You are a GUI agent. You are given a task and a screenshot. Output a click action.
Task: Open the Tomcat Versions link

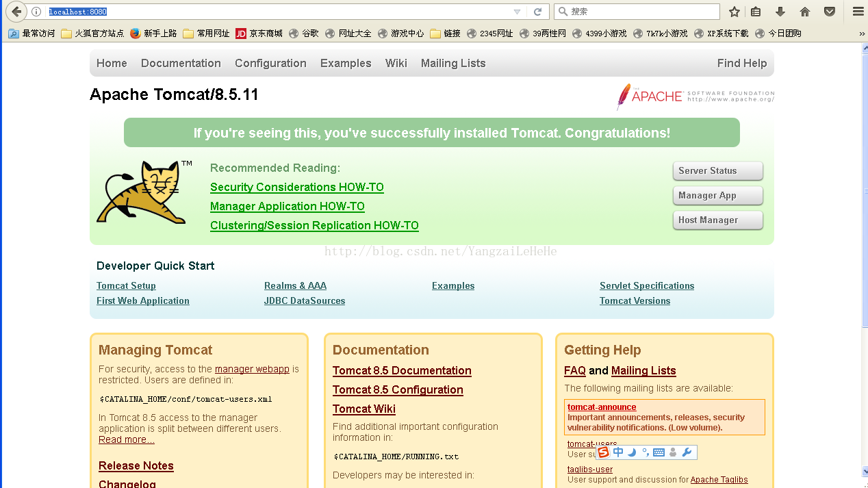tap(635, 301)
